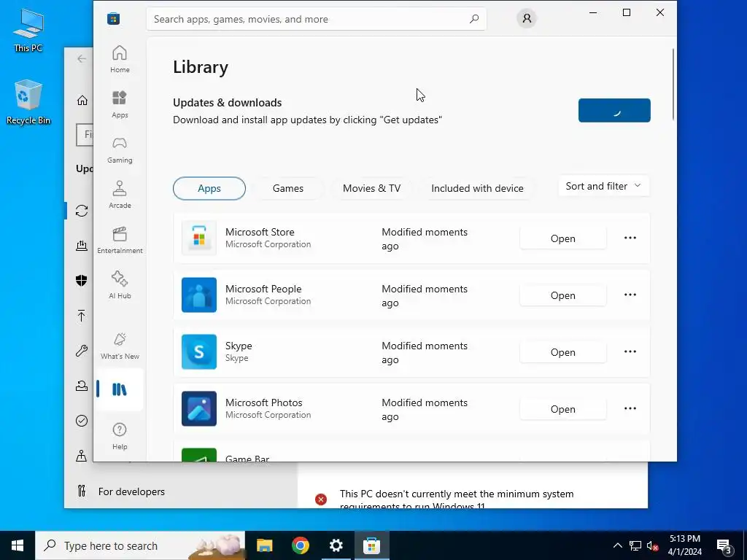This screenshot has height=560, width=747.
Task: Open File Explorer from taskbar
Action: (x=264, y=545)
